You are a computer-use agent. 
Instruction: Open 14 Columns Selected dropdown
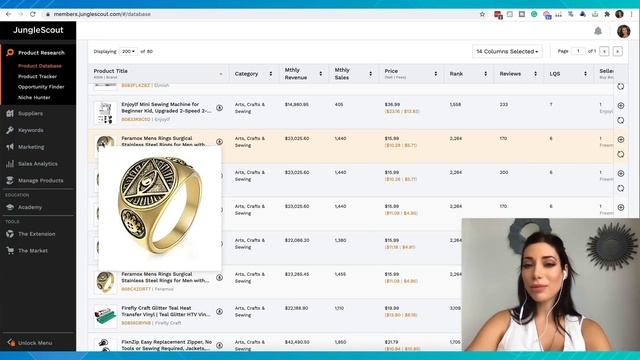point(507,51)
